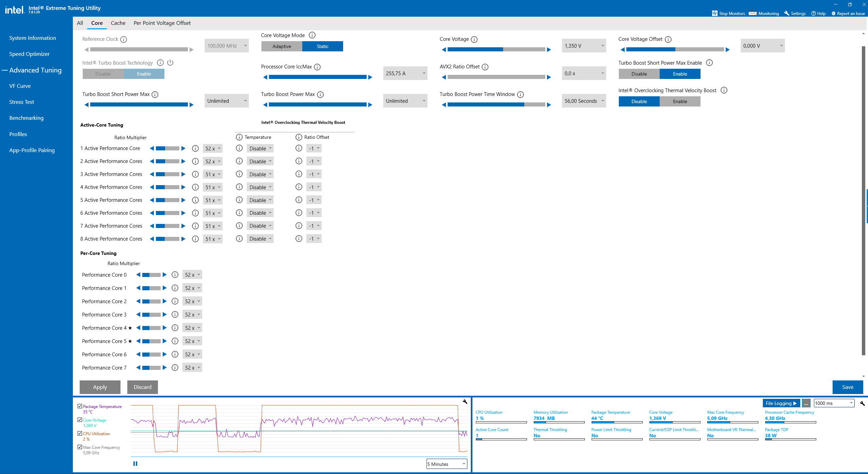Open Settings from top bar
The image size is (868, 474).
(795, 14)
